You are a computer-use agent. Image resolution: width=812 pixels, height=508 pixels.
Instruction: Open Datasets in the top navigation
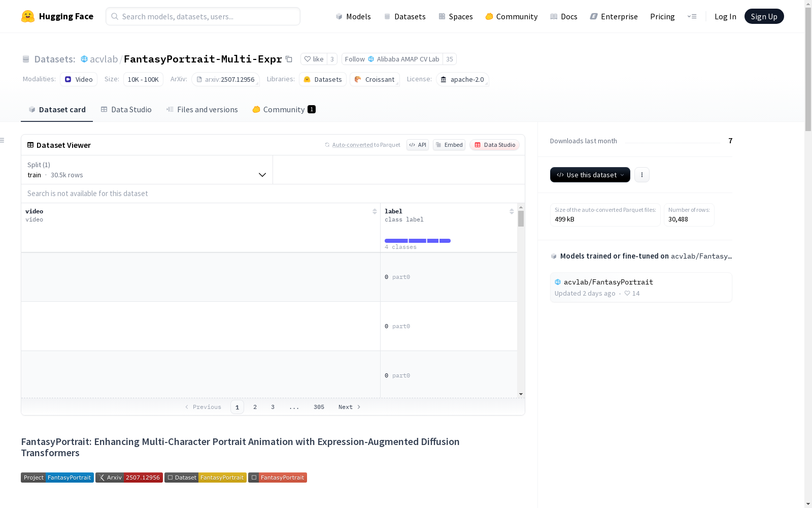point(404,16)
